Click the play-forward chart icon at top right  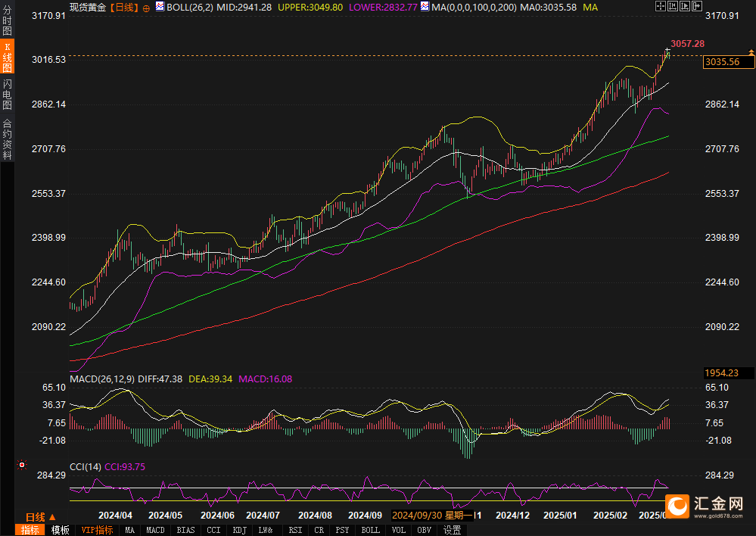pyautogui.click(x=684, y=6)
